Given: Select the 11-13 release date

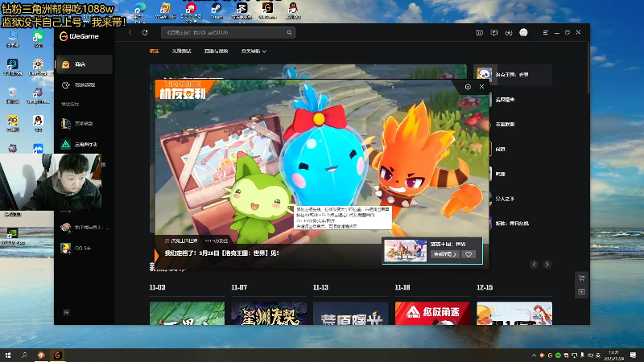Looking at the screenshot, I should [x=320, y=287].
